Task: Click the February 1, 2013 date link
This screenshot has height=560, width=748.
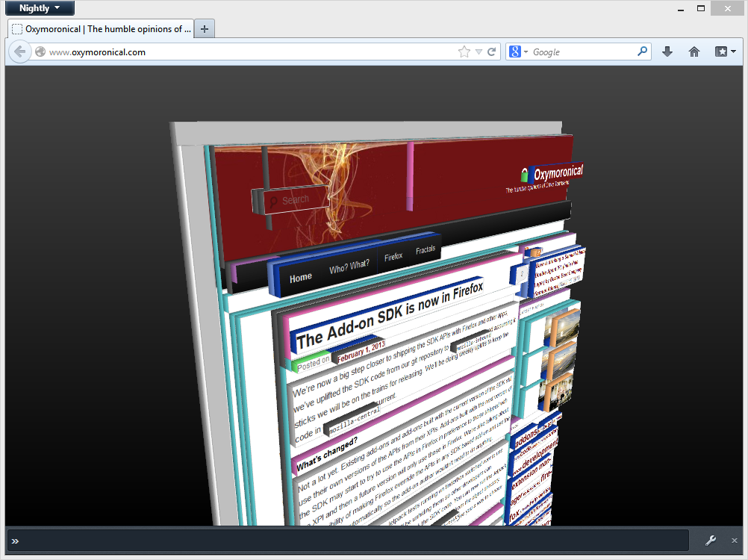Action: point(361,352)
